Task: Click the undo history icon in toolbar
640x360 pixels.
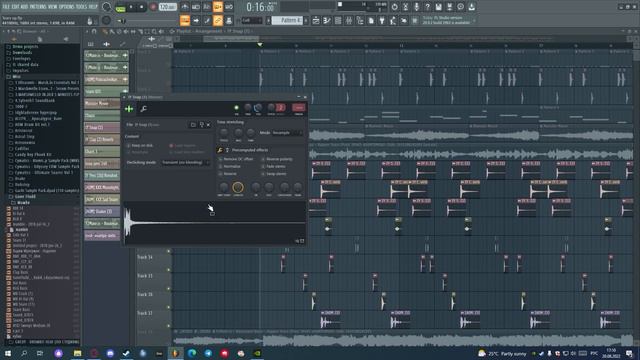Action: [394, 7]
